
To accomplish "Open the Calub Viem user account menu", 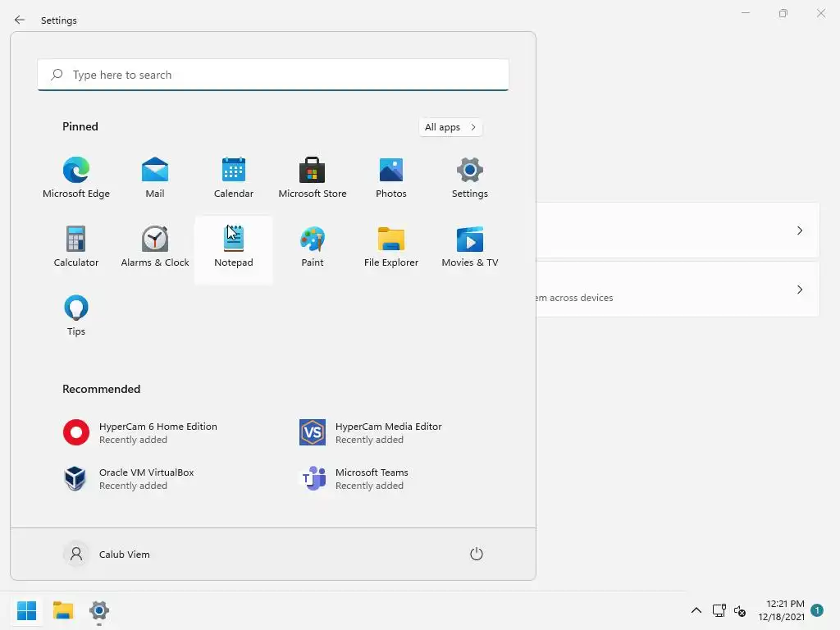I will pos(107,554).
